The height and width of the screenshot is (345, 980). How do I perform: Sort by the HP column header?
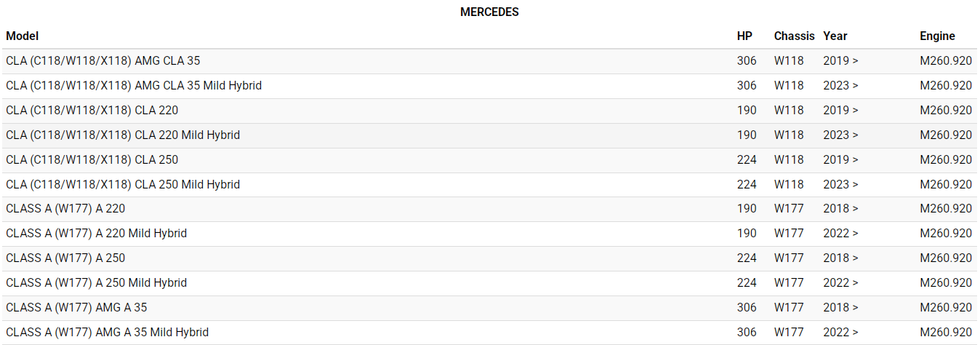tap(744, 36)
